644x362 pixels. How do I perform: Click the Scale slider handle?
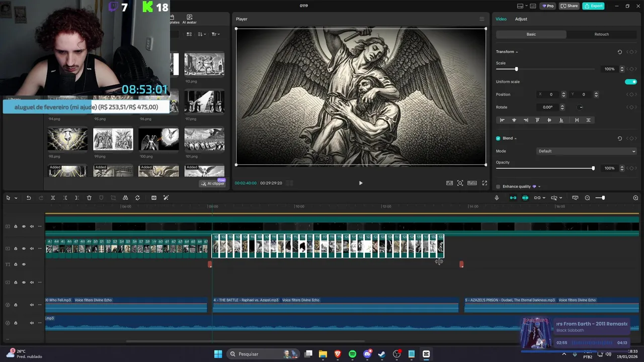tap(516, 69)
